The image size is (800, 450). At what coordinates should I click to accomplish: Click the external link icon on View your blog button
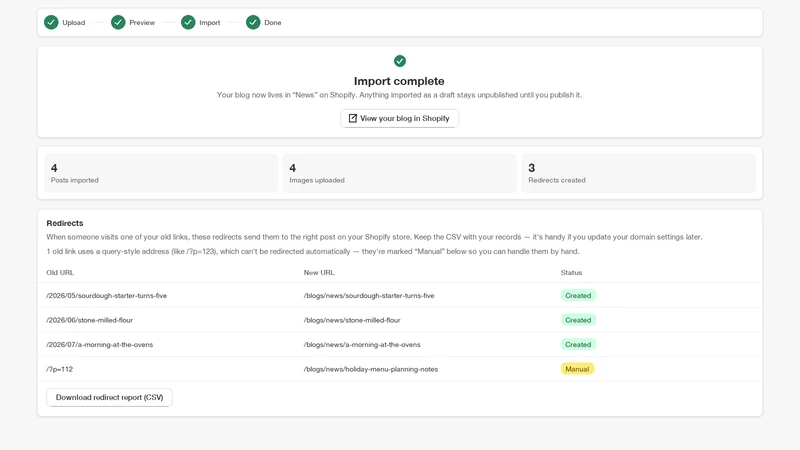tap(353, 118)
